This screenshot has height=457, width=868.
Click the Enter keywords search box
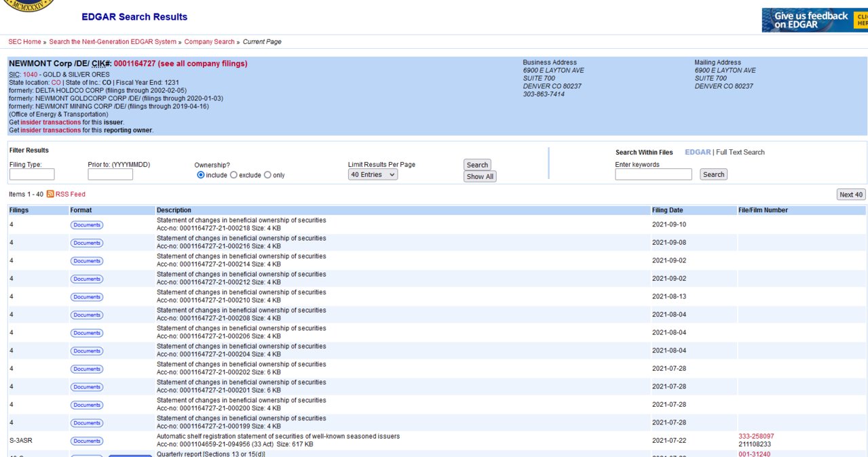[x=654, y=175]
